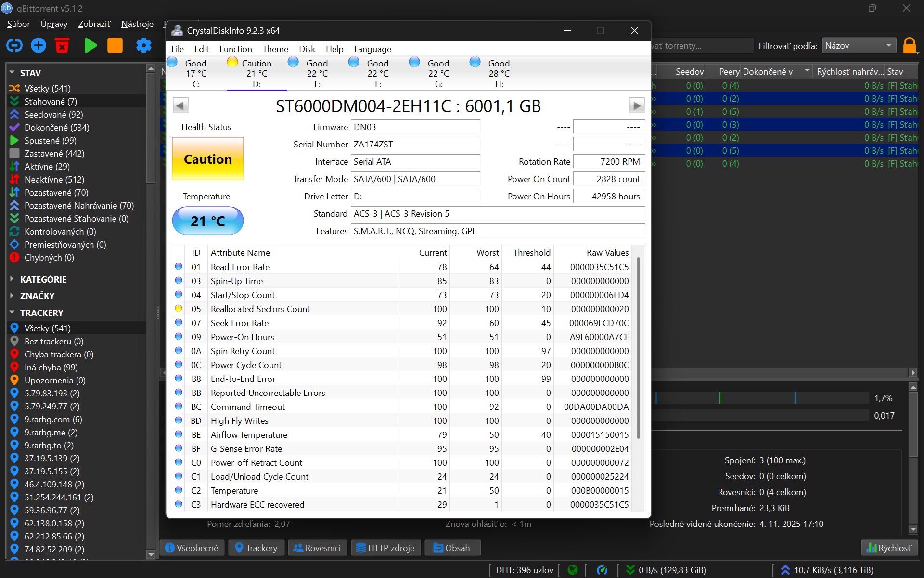Go to next disk arrow button

[636, 105]
